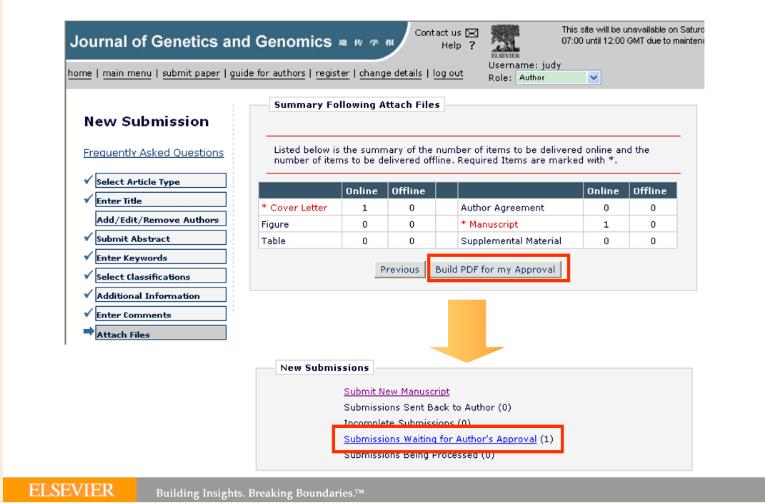Open the change details link
765x503 pixels.
[x=391, y=73]
